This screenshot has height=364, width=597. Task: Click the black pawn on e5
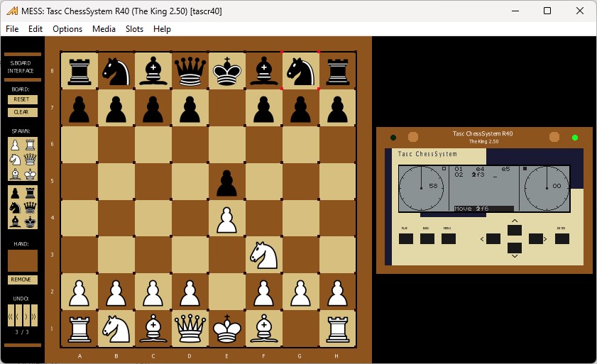pyautogui.click(x=226, y=182)
